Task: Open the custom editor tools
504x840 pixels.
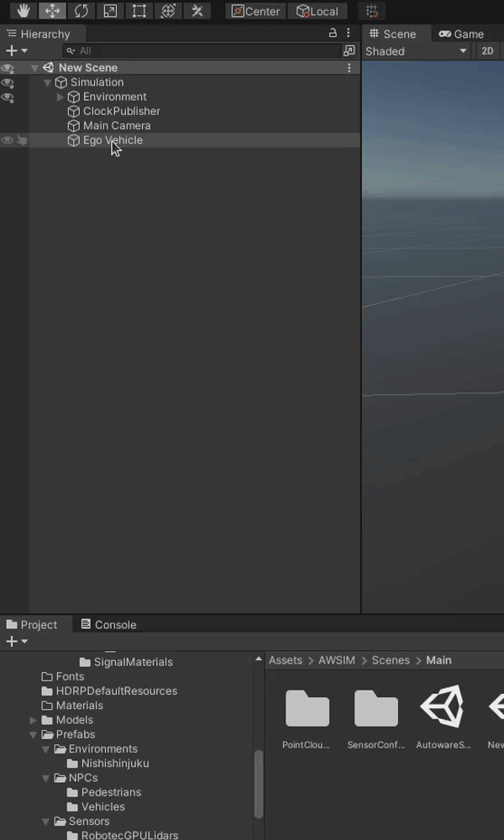Action: (x=197, y=11)
